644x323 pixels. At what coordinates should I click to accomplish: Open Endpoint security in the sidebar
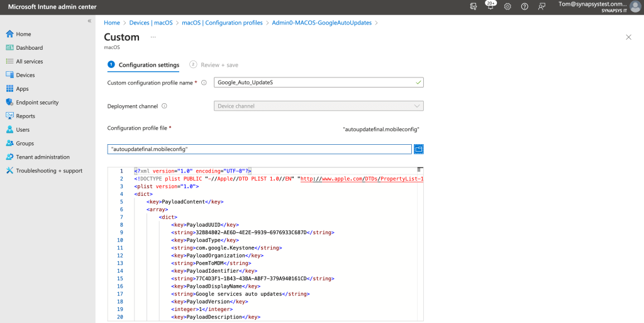pos(37,103)
